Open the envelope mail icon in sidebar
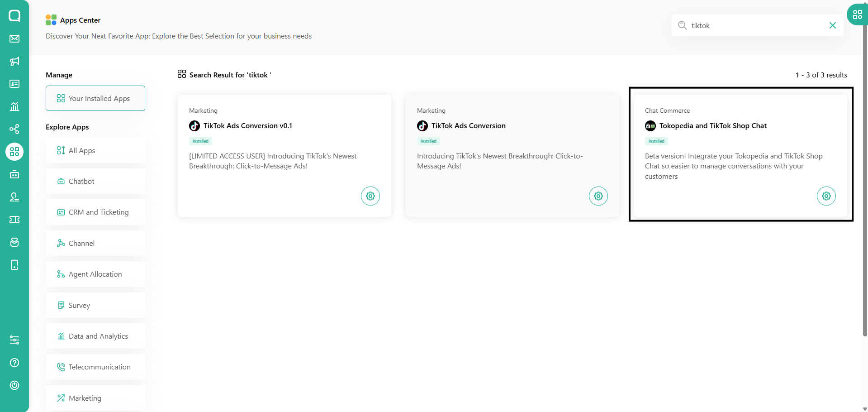Screen dimensions: 868x412 point(14,38)
